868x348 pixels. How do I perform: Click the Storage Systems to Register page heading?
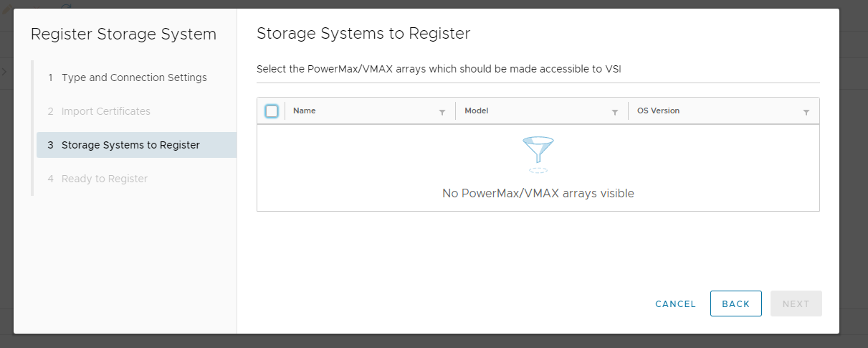point(363,34)
